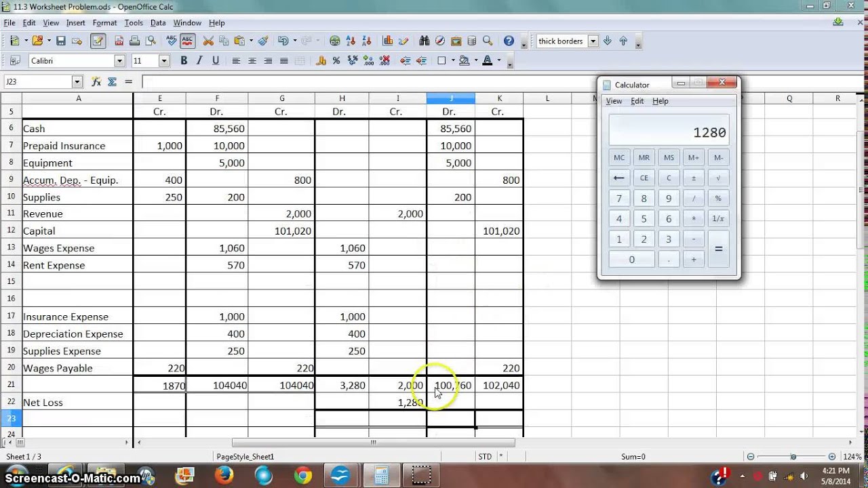
Task: Toggle Bold formatting
Action: [x=184, y=61]
